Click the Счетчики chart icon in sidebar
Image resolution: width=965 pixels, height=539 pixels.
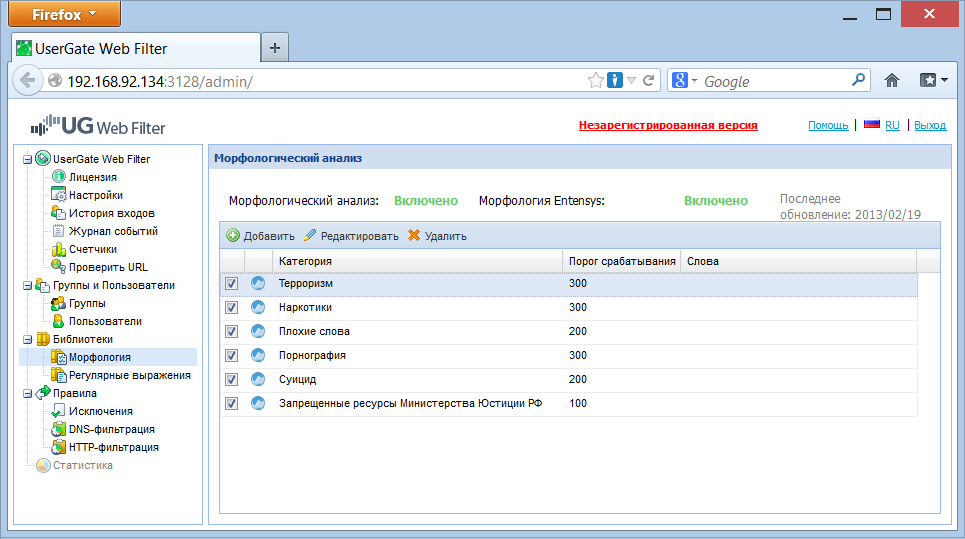58,249
